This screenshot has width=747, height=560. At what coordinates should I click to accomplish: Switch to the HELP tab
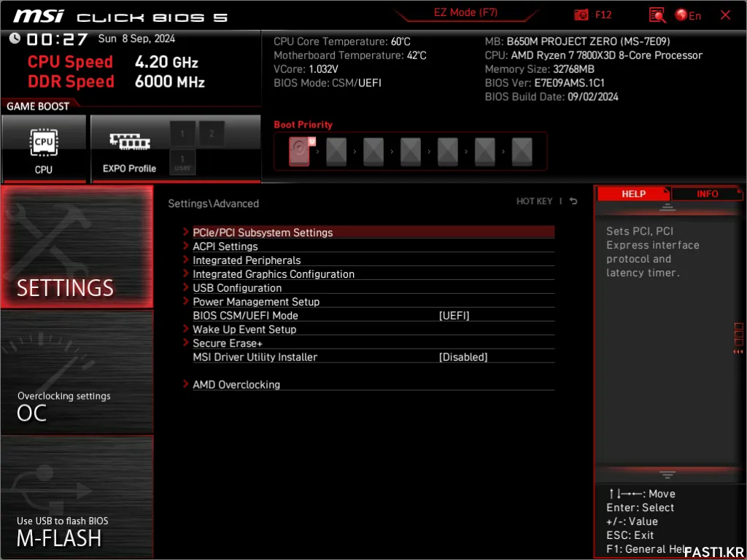(x=634, y=194)
